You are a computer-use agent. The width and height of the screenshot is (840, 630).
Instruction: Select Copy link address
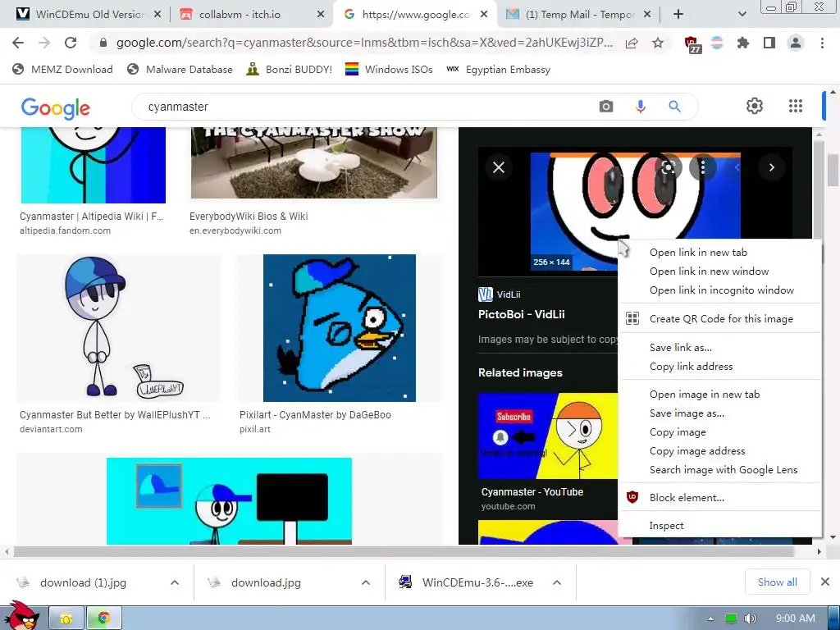pos(720,367)
